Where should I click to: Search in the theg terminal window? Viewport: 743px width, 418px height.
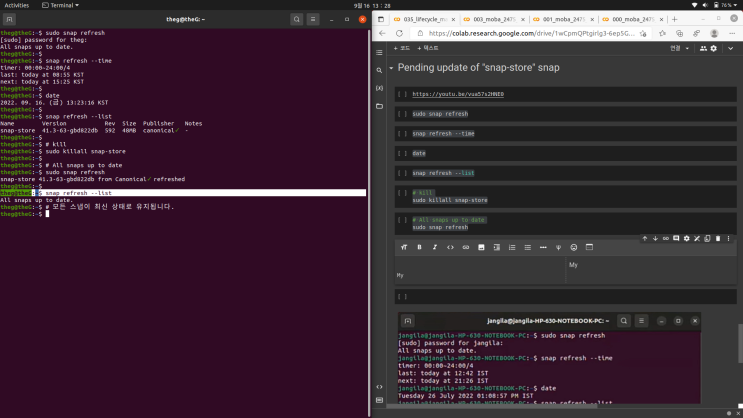point(297,19)
